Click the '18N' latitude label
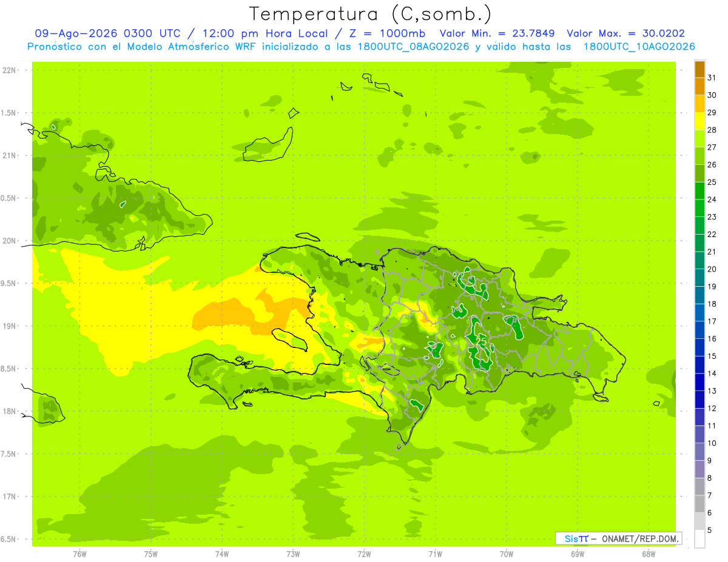Screen dimensions: 728x562 tap(10, 411)
